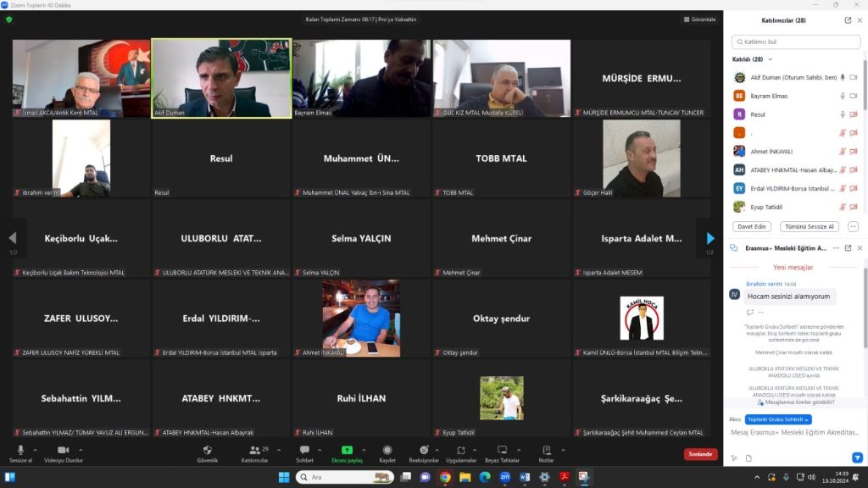The height and width of the screenshot is (488, 868).
Task: Reply to ibrahim verim's message
Action: coord(750,312)
